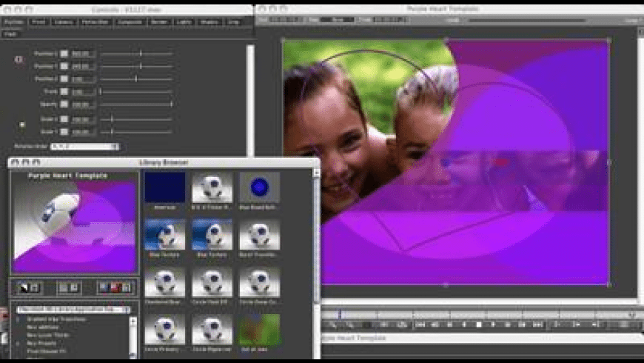Image resolution: width=644 pixels, height=363 pixels.
Task: Toggle the Position Y animation checkbox
Action: click(64, 66)
